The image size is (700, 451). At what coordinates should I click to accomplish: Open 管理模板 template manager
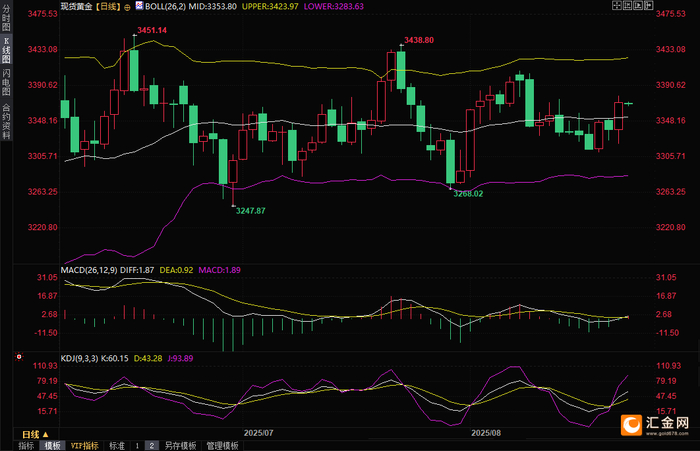222,446
